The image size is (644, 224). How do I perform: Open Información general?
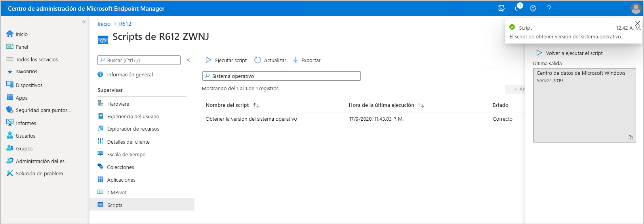tap(125, 74)
